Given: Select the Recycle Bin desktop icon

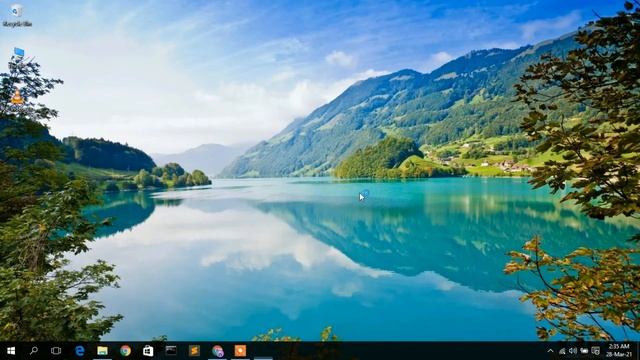Looking at the screenshot, I should 17,16.
